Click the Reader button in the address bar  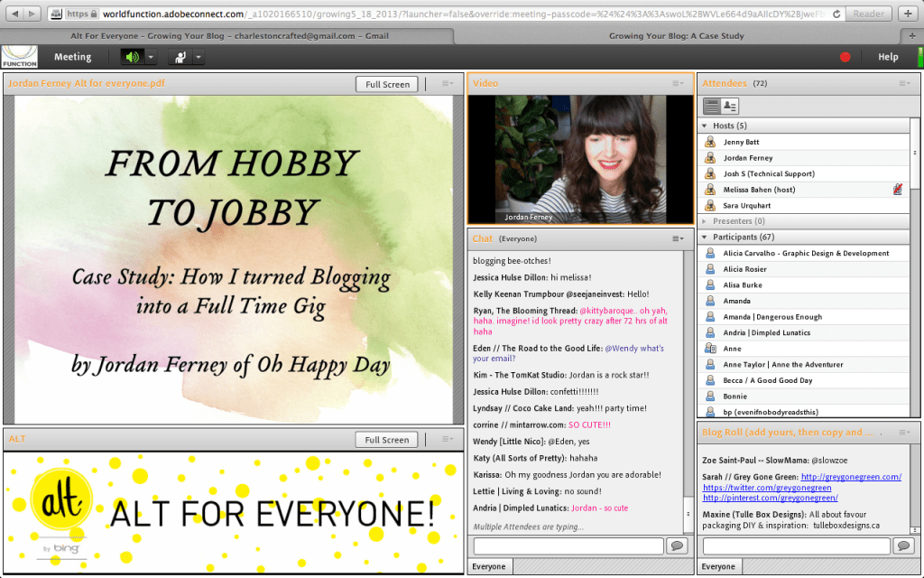(x=869, y=14)
